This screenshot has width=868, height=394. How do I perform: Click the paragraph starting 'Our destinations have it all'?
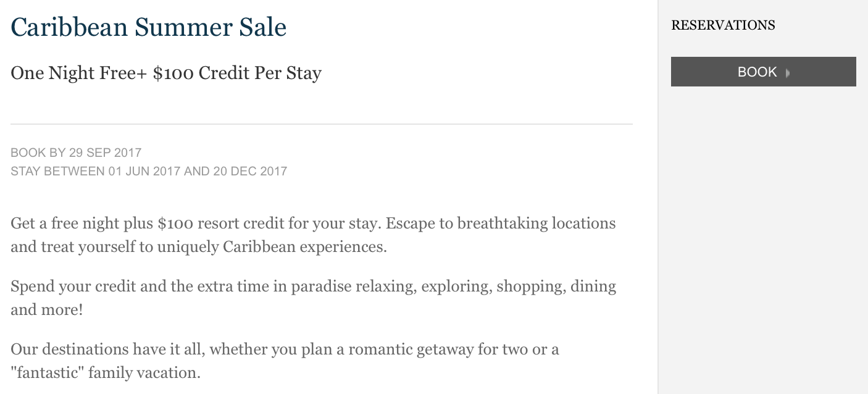coord(285,361)
